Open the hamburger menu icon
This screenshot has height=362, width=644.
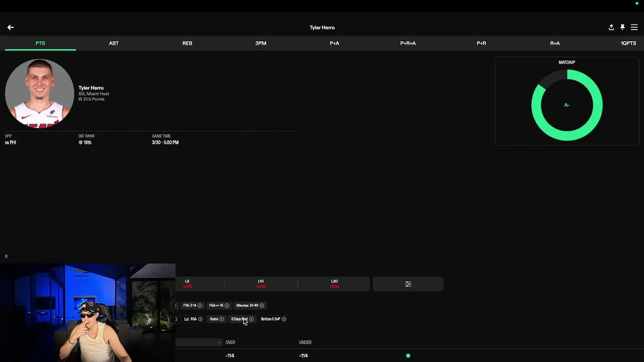634,28
